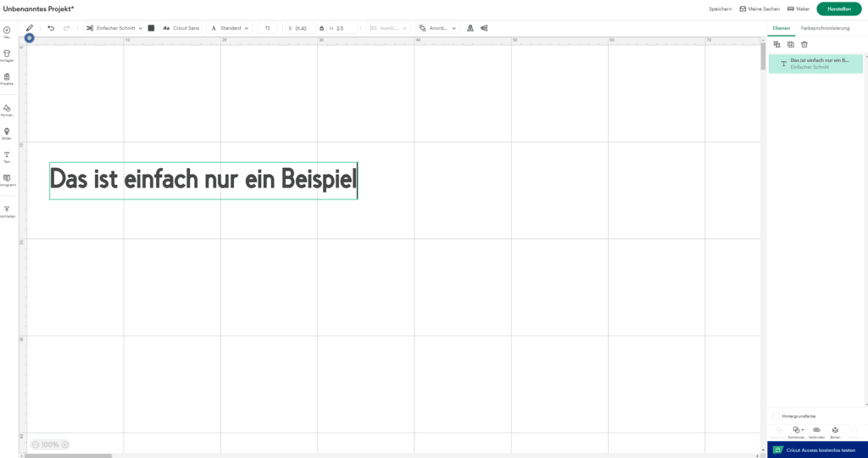Open the Text tool in left sidebar
Image resolution: width=868 pixels, height=458 pixels.
7,156
